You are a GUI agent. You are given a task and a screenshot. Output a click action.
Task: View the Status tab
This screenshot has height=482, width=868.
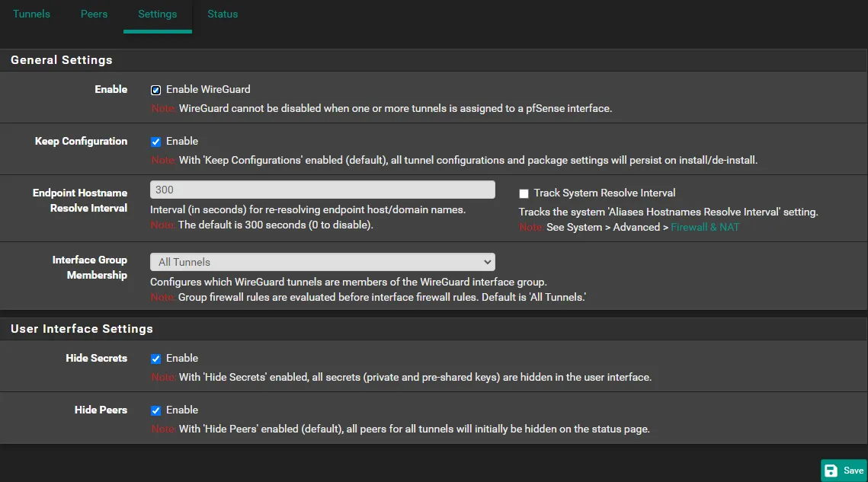223,13
